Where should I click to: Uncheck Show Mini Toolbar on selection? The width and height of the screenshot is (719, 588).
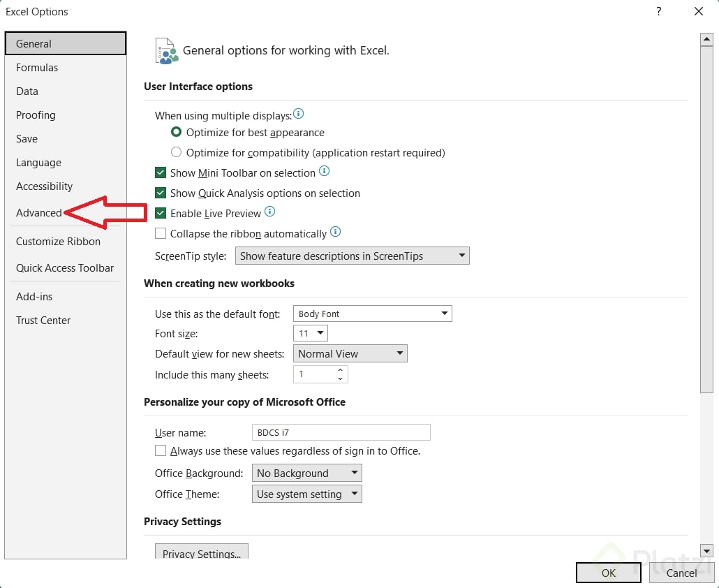(x=161, y=173)
